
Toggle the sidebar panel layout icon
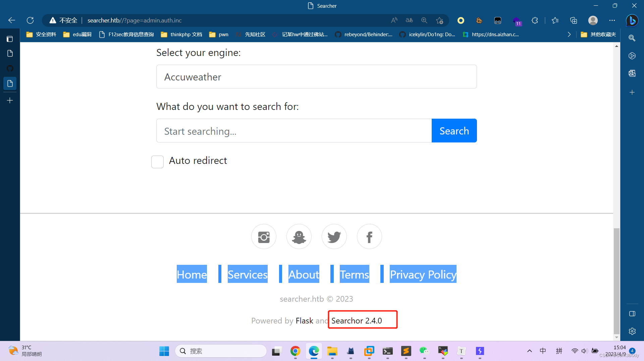click(632, 314)
